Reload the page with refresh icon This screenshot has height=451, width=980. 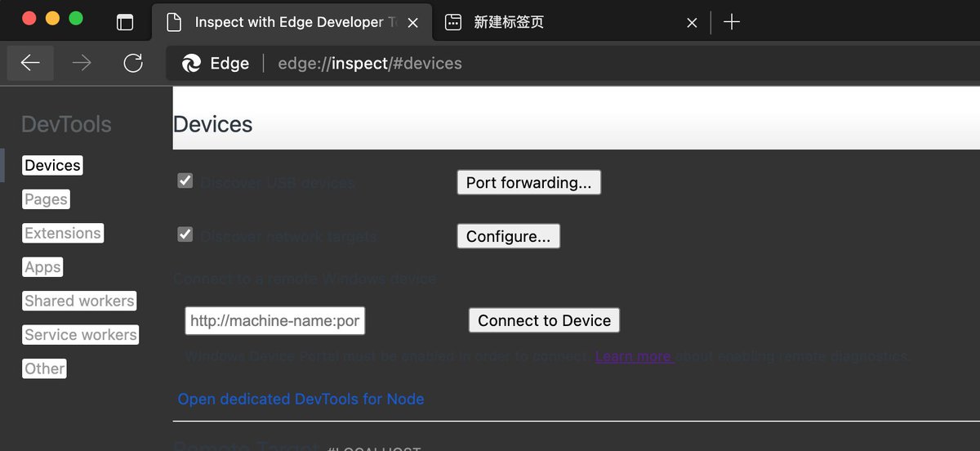(x=133, y=63)
